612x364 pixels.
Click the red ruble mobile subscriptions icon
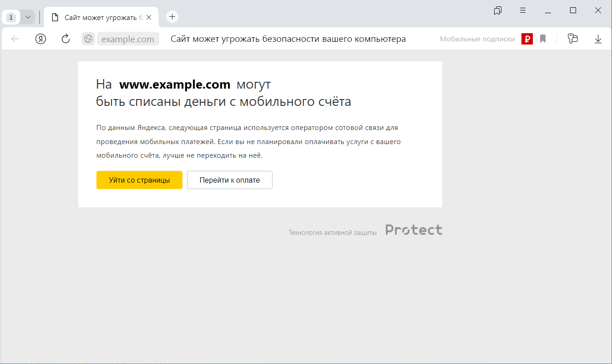[x=527, y=39]
